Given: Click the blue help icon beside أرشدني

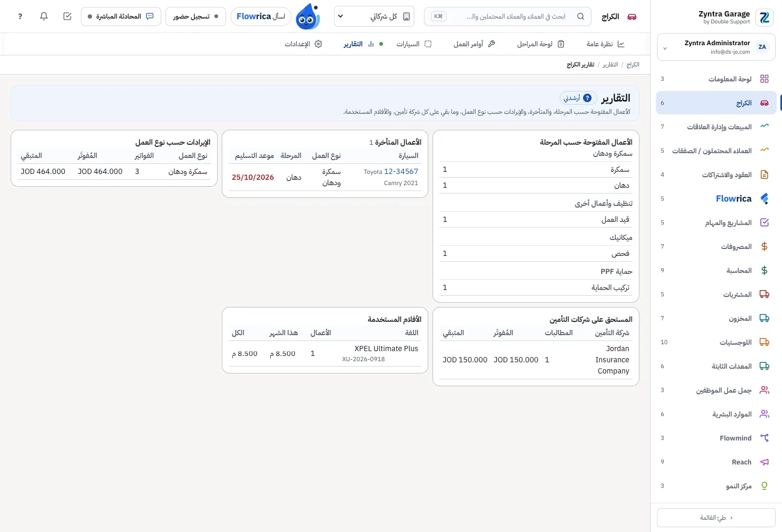Looking at the screenshot, I should (587, 98).
